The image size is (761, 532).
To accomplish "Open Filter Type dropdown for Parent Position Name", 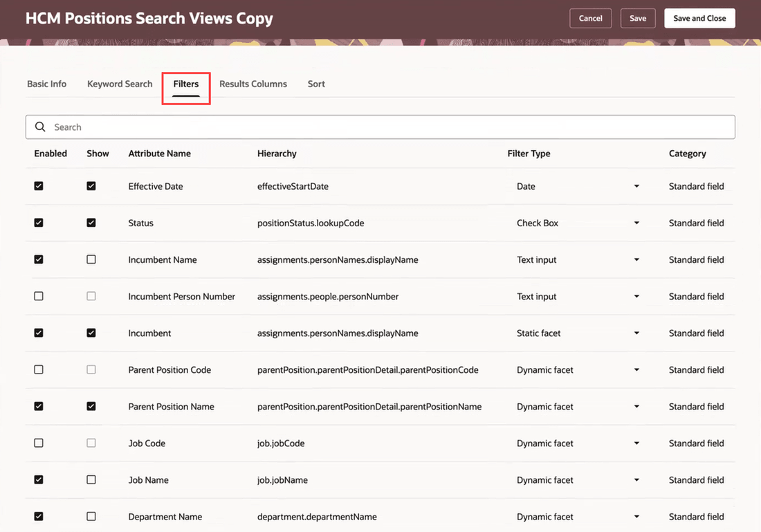I will click(x=636, y=406).
